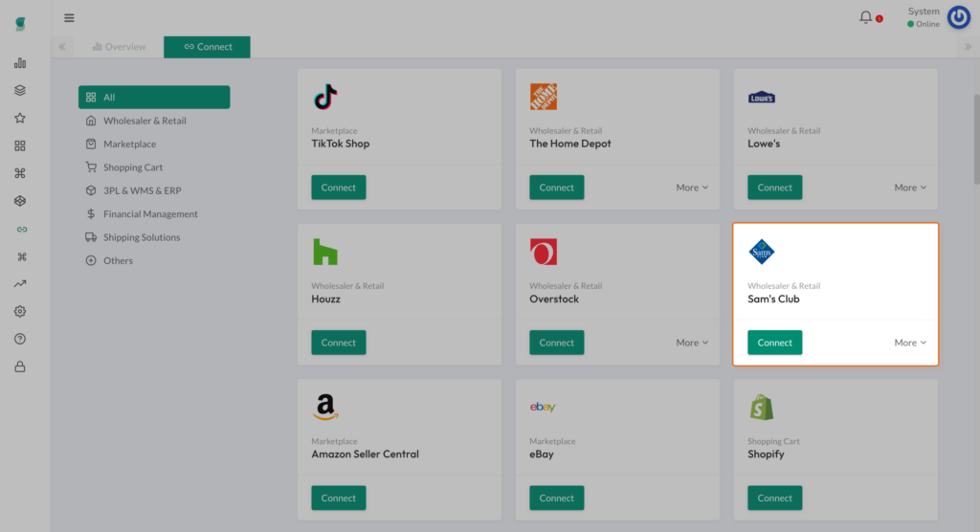Expand More on The Home Depot card
Image resolution: width=980 pixels, height=532 pixels.
point(692,188)
